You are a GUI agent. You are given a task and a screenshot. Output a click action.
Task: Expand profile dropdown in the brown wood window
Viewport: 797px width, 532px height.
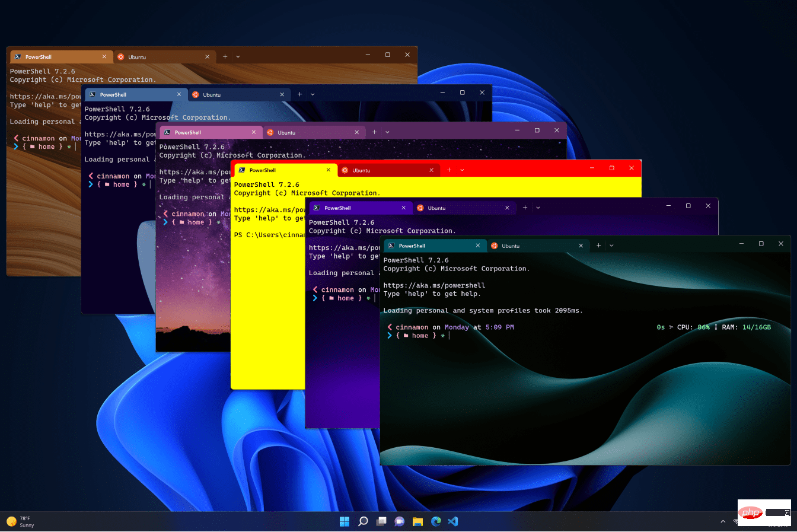click(238, 57)
